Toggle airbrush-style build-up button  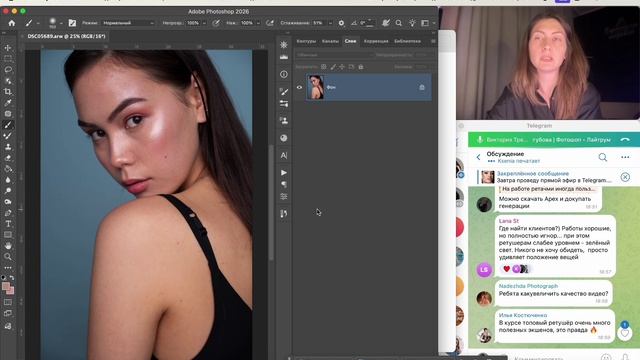click(x=269, y=23)
